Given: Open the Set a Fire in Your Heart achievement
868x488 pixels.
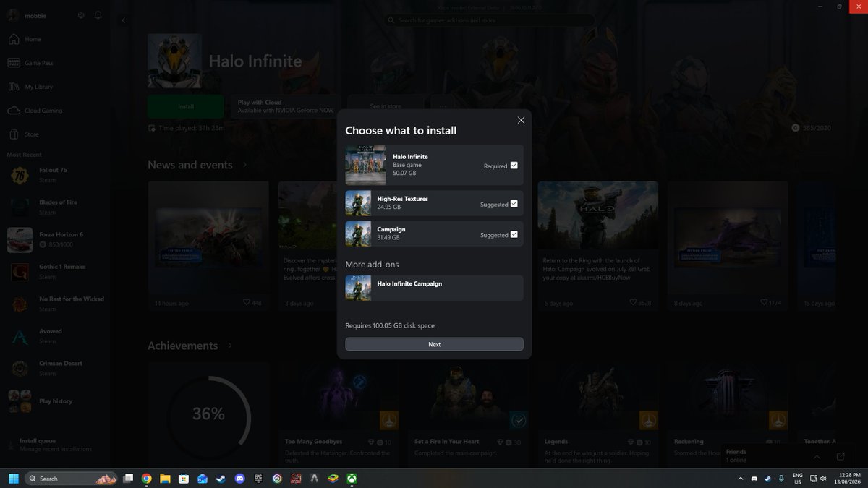Looking at the screenshot, I should 468,416.
